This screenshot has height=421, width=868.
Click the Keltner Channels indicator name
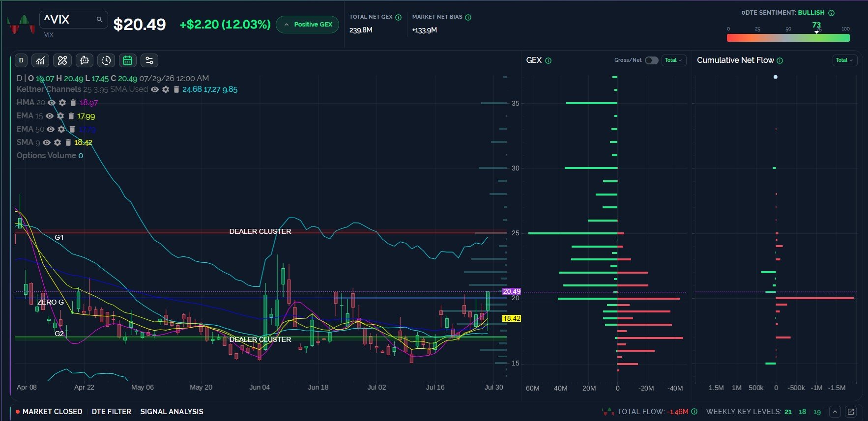point(49,89)
